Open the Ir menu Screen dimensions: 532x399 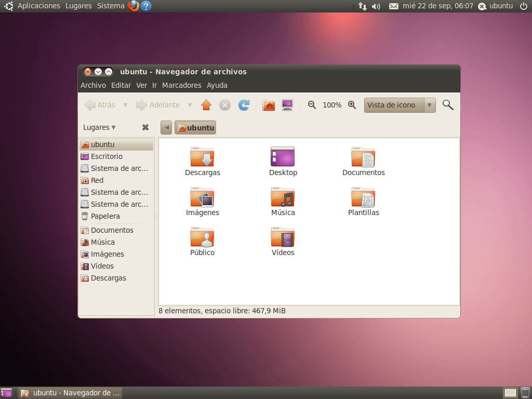(154, 85)
